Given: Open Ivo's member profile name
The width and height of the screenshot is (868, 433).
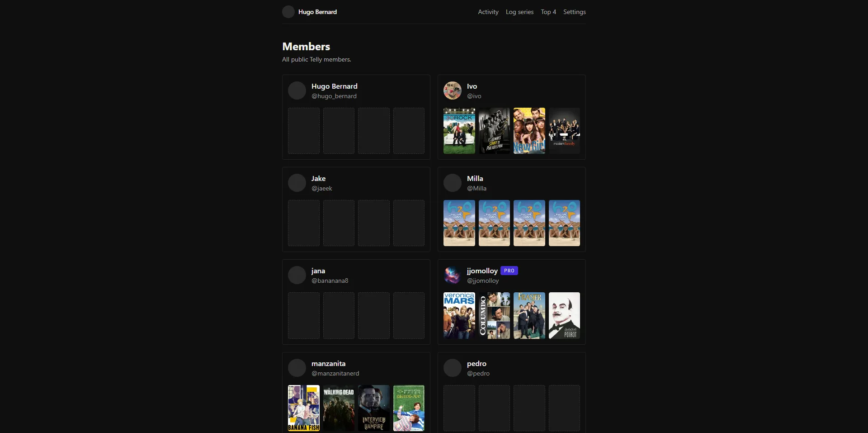Looking at the screenshot, I should 472,86.
